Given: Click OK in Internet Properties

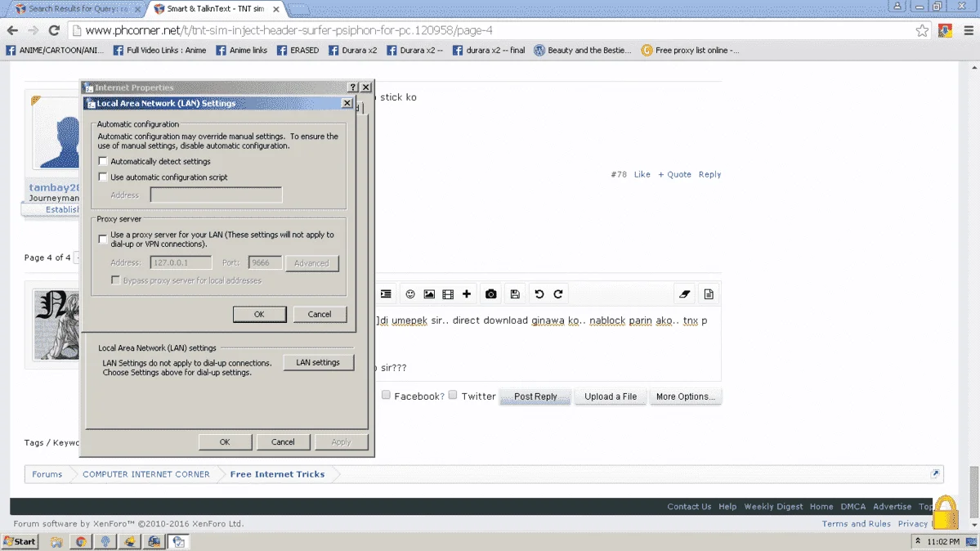Looking at the screenshot, I should [x=225, y=441].
